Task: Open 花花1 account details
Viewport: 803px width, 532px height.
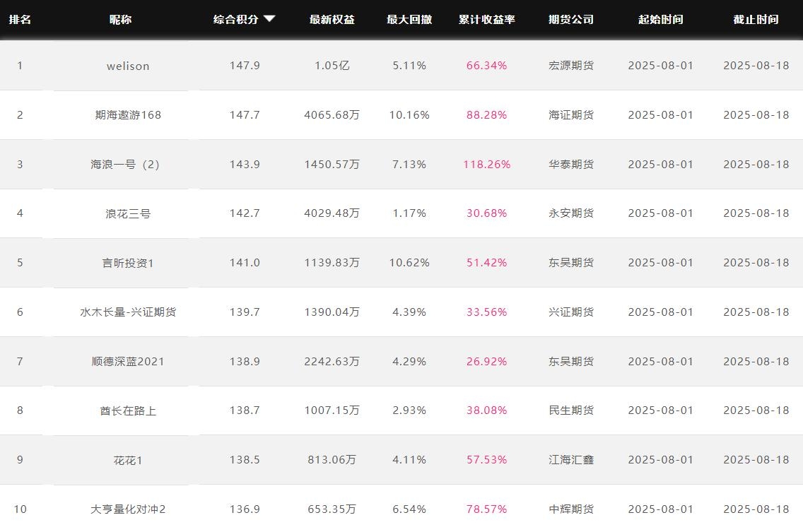Action: [x=128, y=460]
